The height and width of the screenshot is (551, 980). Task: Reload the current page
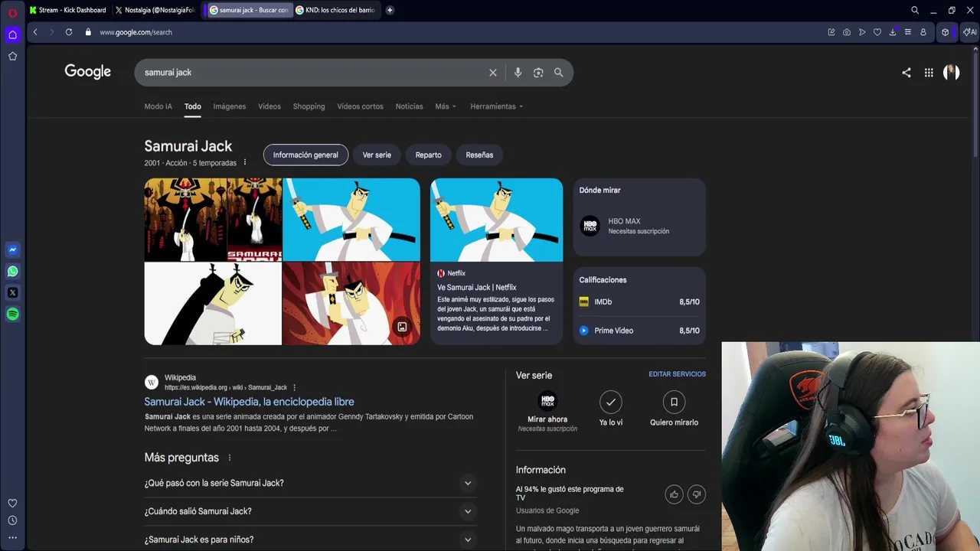69,32
